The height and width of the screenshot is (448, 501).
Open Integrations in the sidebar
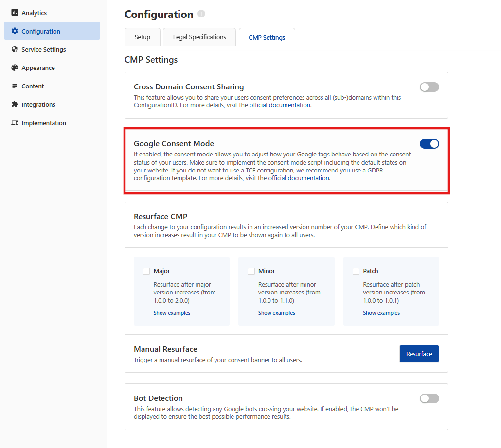click(52, 104)
